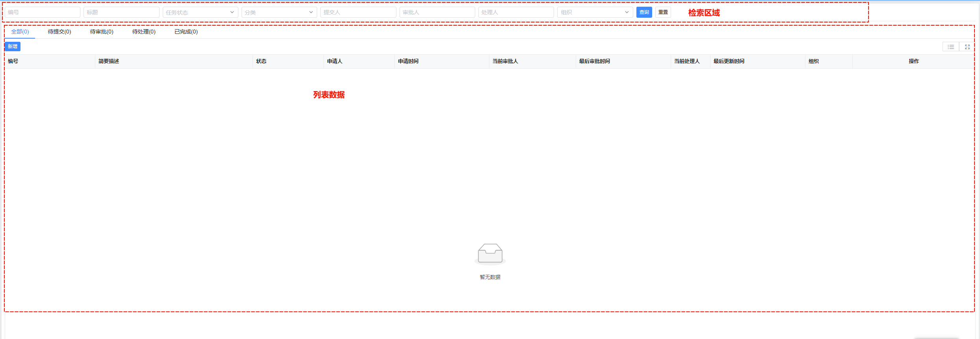Show the 已完成(0) tab
The width and height of the screenshot is (980, 339).
click(x=186, y=32)
